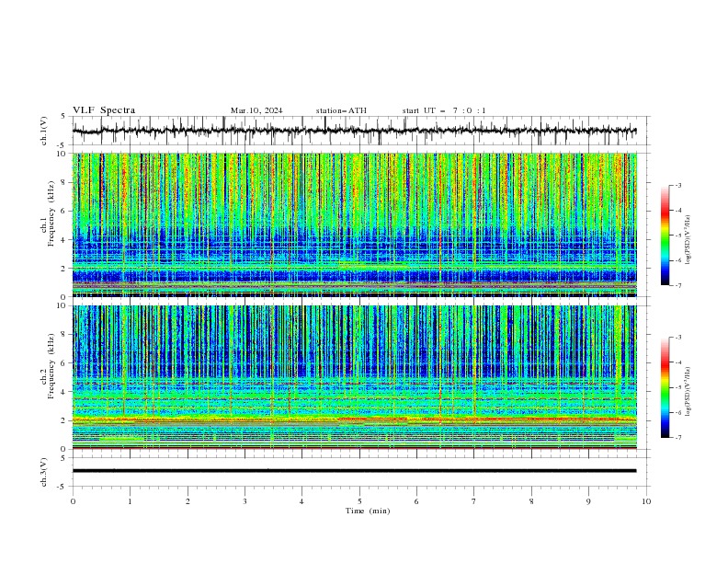This screenshot has width=728, height=563.
Task: Click the upper spectrogram color scale bar
Action: 665,236
